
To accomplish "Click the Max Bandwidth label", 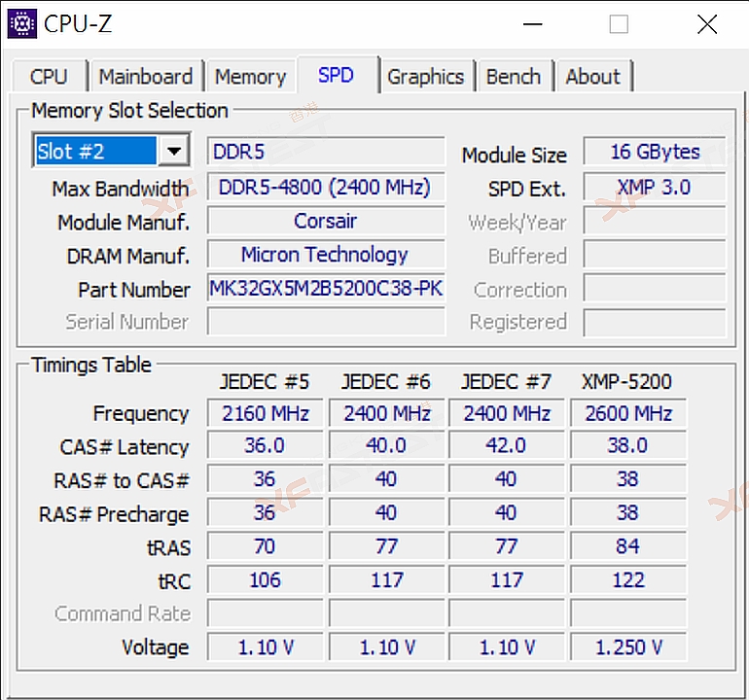I will tap(121, 189).
